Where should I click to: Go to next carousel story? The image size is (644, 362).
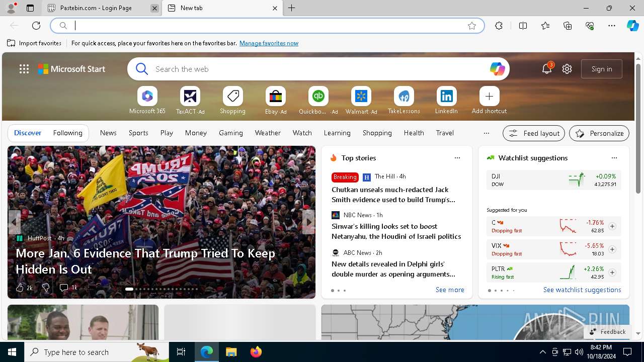click(308, 222)
